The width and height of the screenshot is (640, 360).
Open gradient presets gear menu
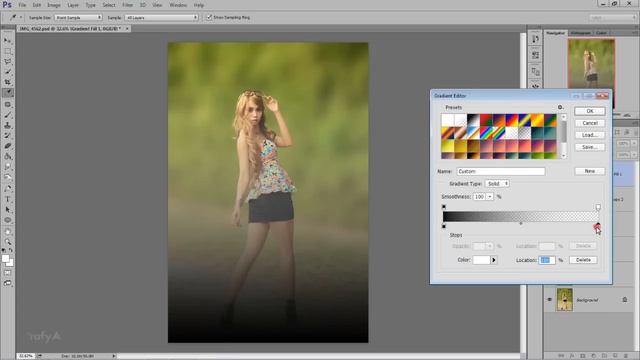tap(560, 107)
